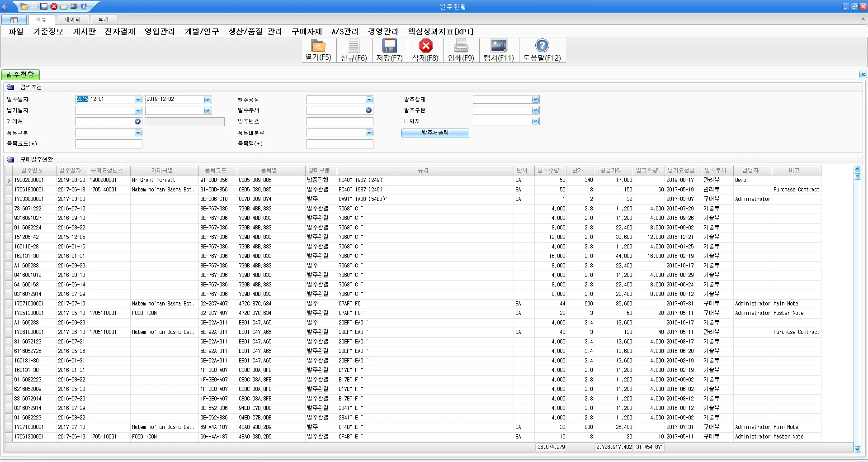This screenshot has width=868, height=462.
Task: Open the 거래처 lookup round button
Action: 137,122
